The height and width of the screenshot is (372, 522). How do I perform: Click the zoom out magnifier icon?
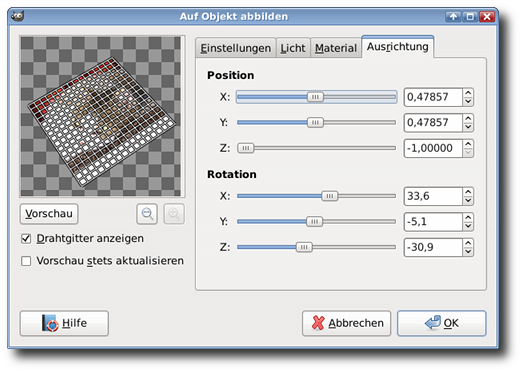[x=147, y=214]
